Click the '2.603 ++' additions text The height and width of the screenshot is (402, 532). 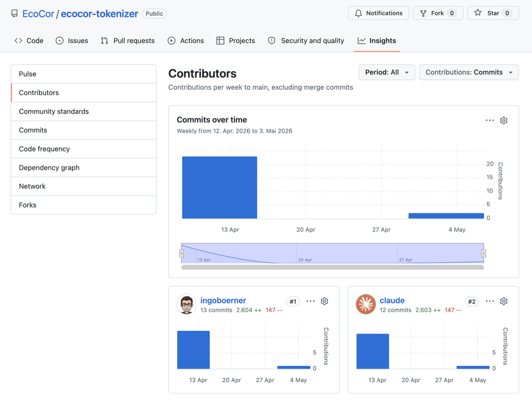428,310
